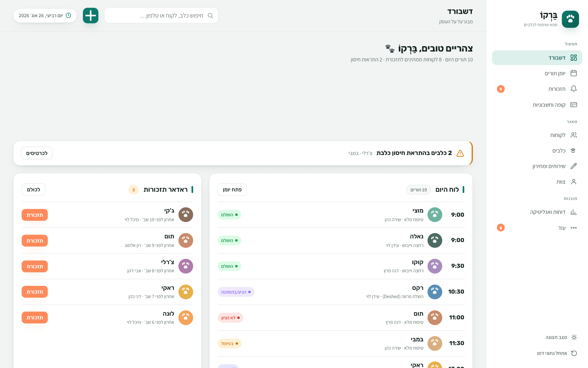588x368 pixels.
Task: Click לונה's orange avatar in reminders radar
Action: coord(186,318)
